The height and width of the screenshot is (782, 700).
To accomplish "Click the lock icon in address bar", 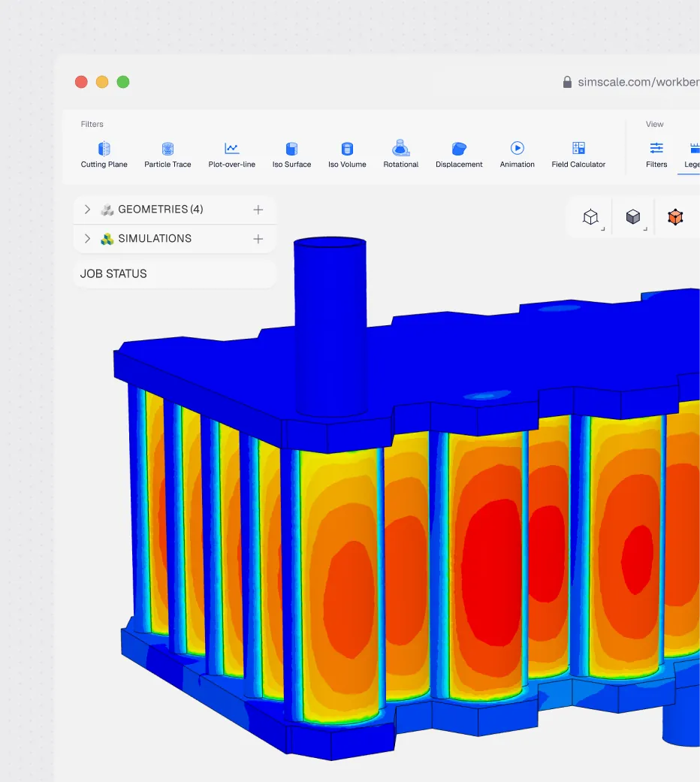I will pyautogui.click(x=567, y=82).
